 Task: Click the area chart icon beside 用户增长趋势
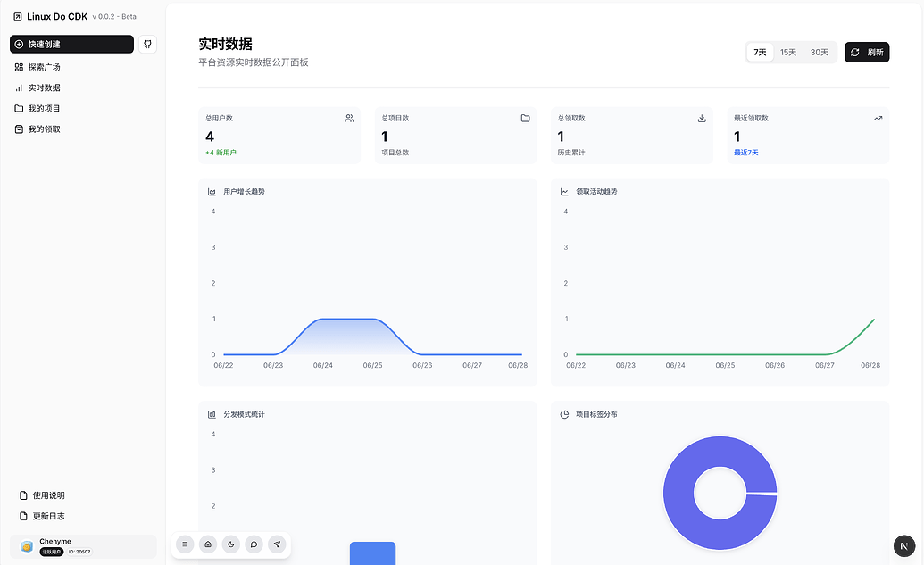[212, 192]
